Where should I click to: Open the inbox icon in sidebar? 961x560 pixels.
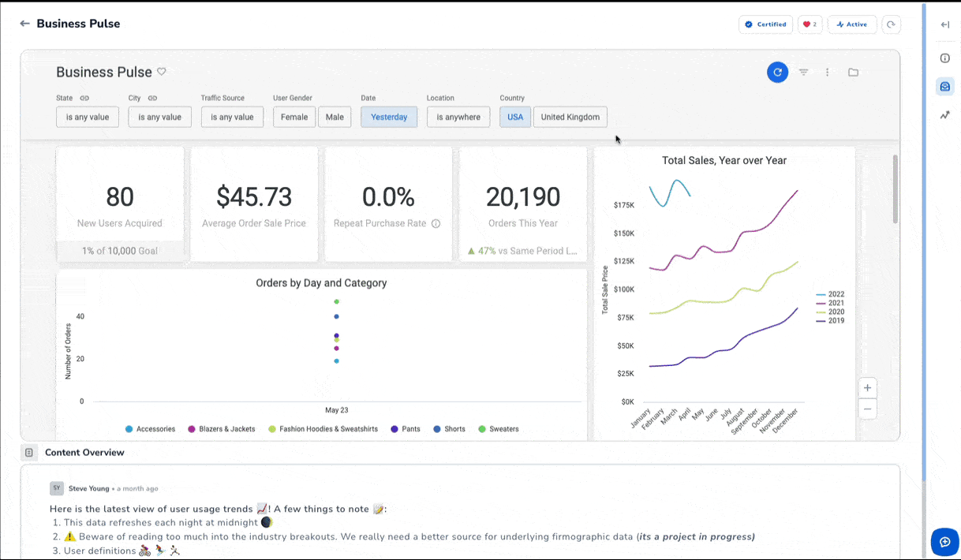coord(945,87)
